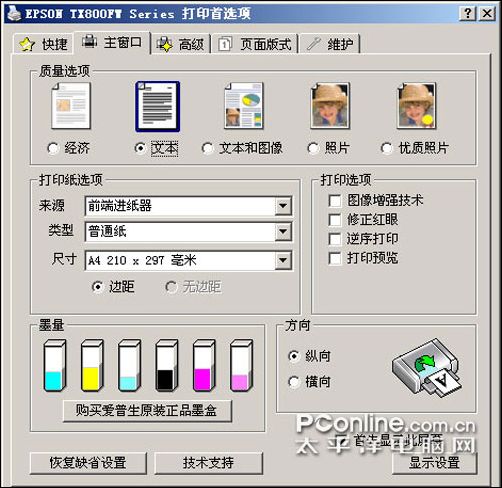Open the 页面版式 page layout tab

click(255, 44)
